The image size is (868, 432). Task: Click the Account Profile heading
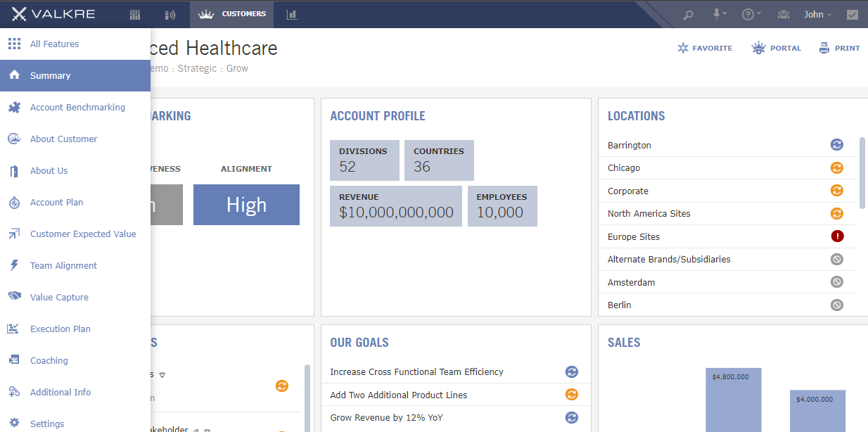pyautogui.click(x=378, y=116)
